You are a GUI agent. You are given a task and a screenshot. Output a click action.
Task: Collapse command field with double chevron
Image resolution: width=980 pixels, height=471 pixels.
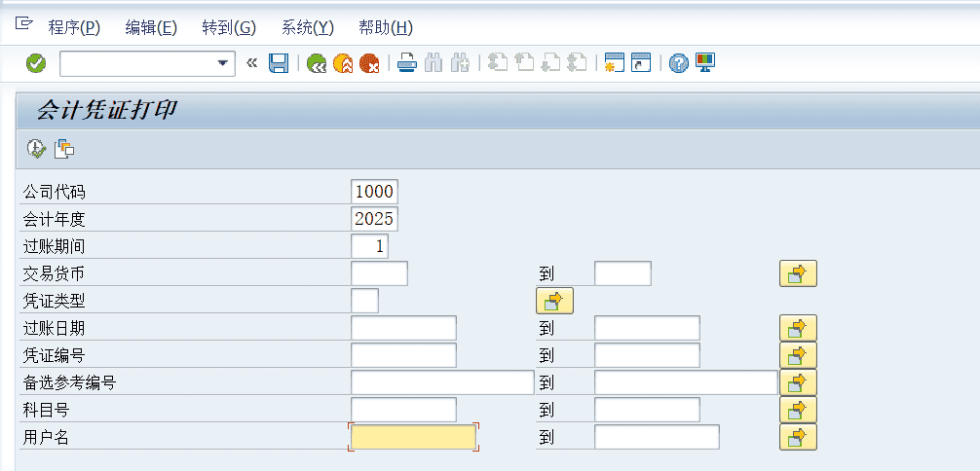252,63
